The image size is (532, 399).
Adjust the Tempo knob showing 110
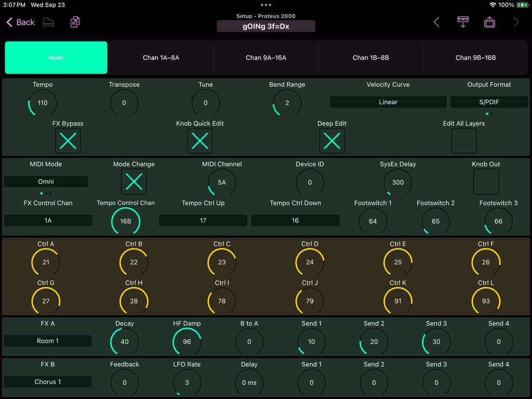click(x=43, y=103)
